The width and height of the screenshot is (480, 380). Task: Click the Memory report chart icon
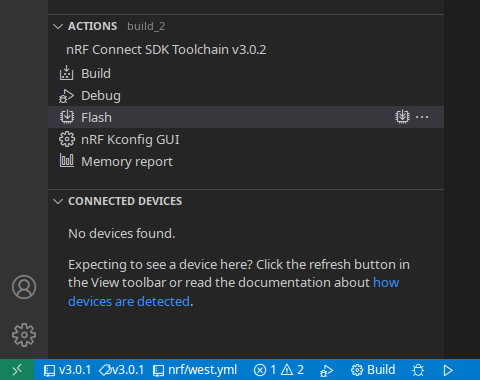tap(67, 161)
